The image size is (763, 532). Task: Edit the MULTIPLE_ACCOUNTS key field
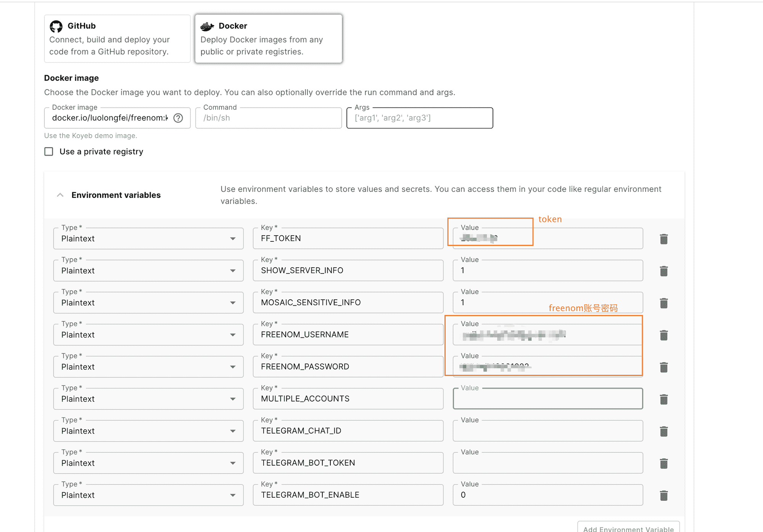(348, 399)
